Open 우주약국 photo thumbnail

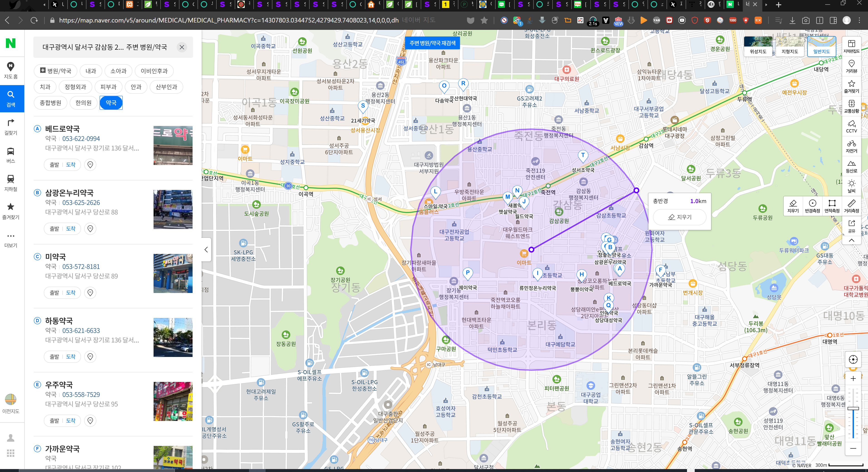[173, 401]
